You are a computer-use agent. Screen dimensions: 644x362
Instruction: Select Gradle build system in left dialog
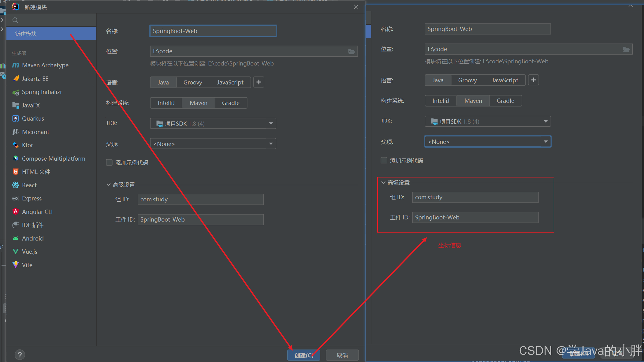231,103
